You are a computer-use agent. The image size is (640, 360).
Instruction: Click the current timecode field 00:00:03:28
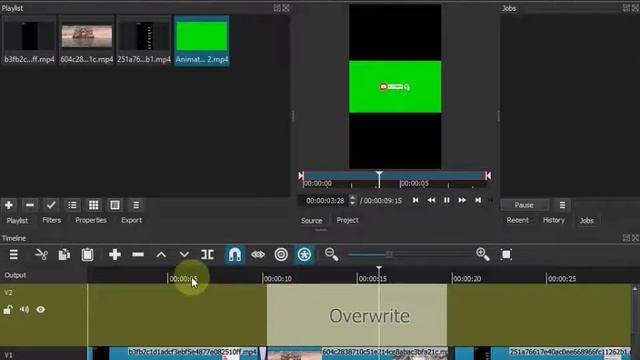tap(325, 200)
